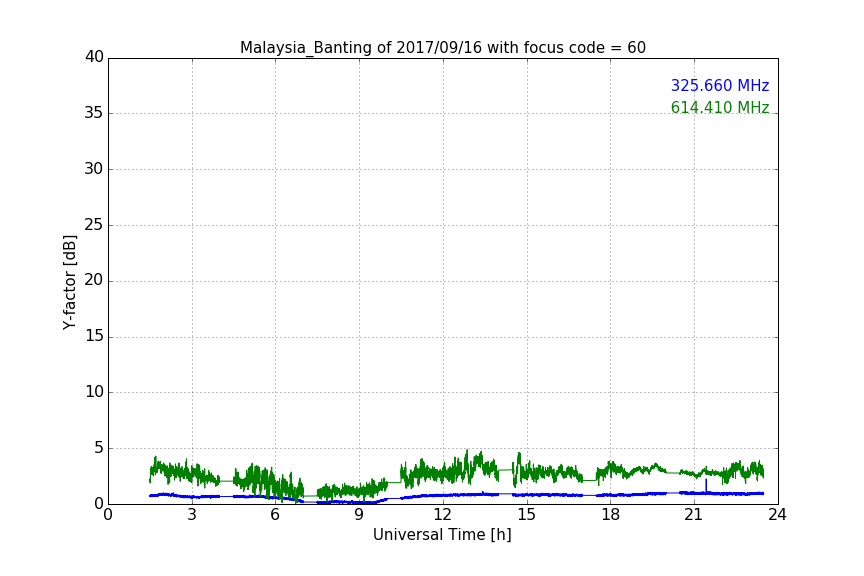Click x-axis tick label '12'
This screenshot has height=576, width=864.
coord(443,515)
